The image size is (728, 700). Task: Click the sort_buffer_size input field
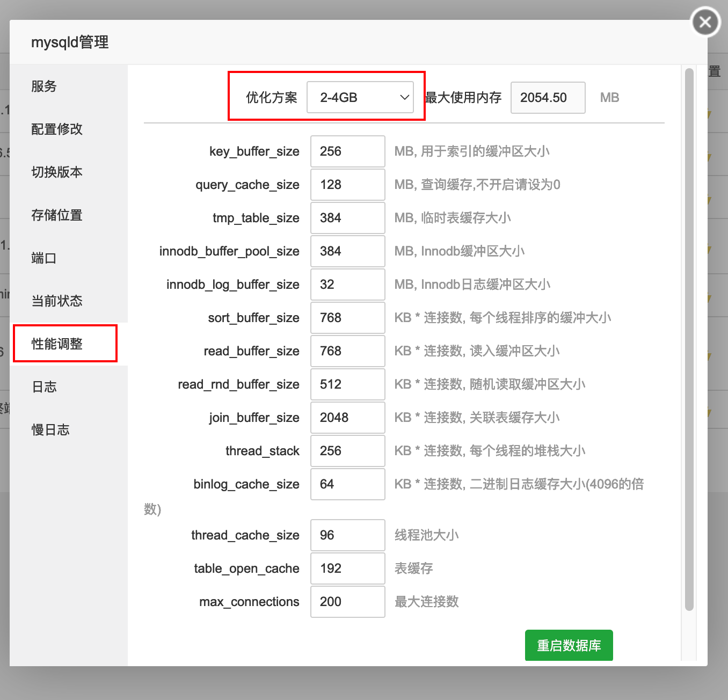pos(348,318)
